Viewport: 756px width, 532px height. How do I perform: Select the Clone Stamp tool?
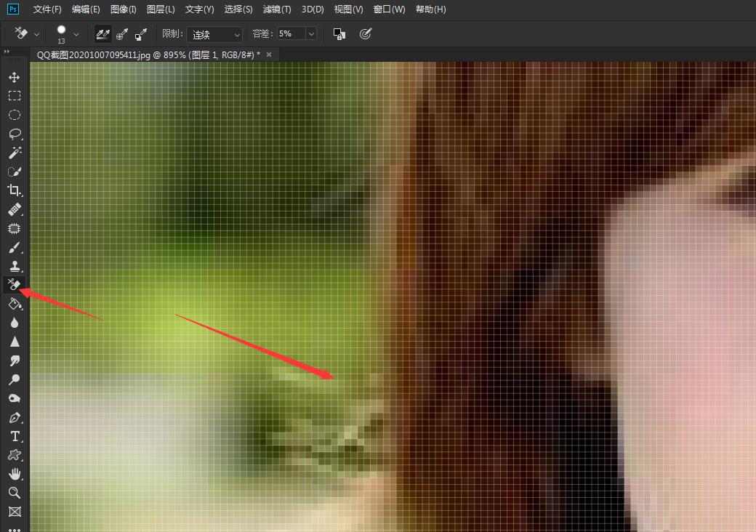[x=15, y=266]
